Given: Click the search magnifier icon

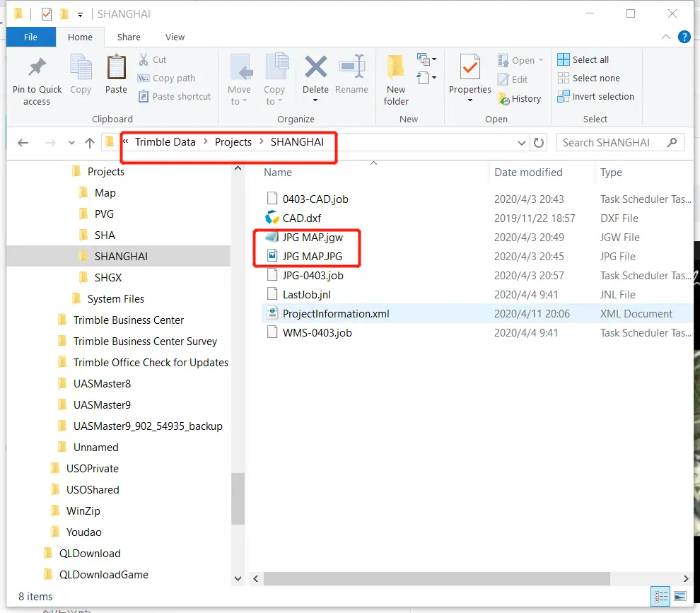Looking at the screenshot, I should 672,142.
